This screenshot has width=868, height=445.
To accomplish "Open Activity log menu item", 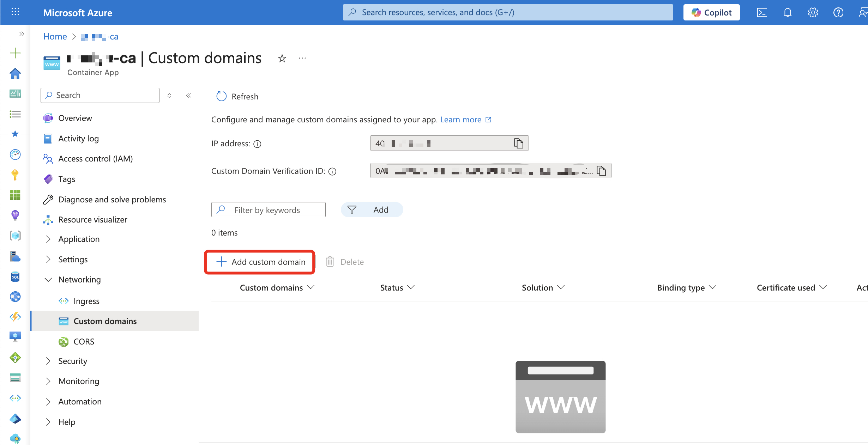I will click(x=79, y=139).
